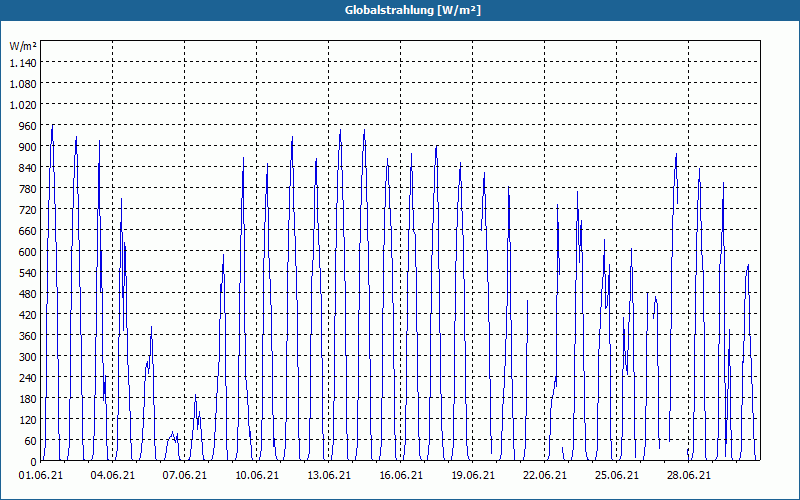
Task: Click the 1.140 y-axis value
Action: pos(23,63)
